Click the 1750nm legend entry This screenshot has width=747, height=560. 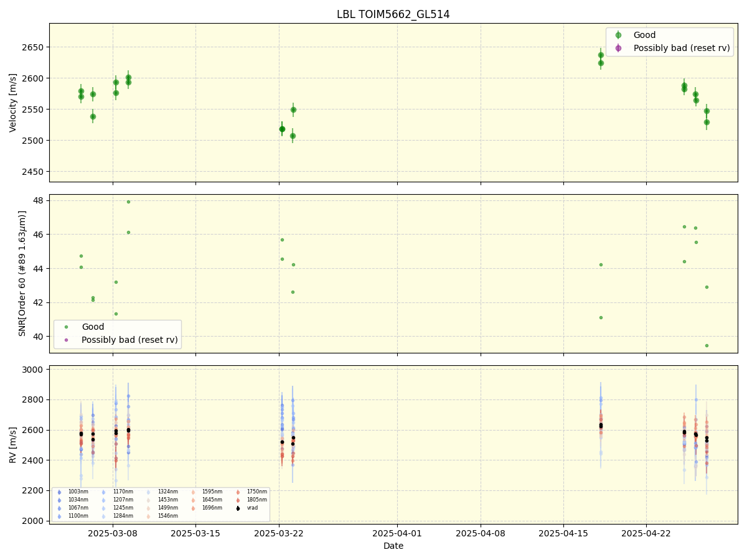tap(252, 492)
